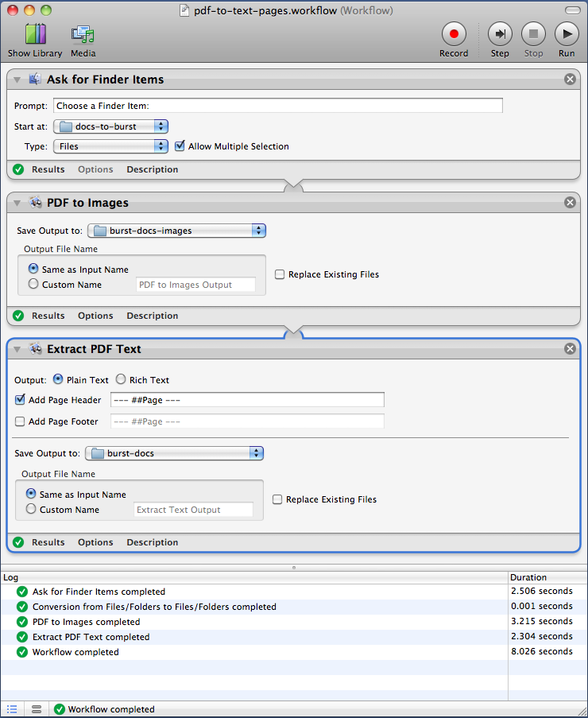Screen dimensions: 588x718
Task: Show the variables view icon in status bar
Action: pyautogui.click(x=37, y=708)
